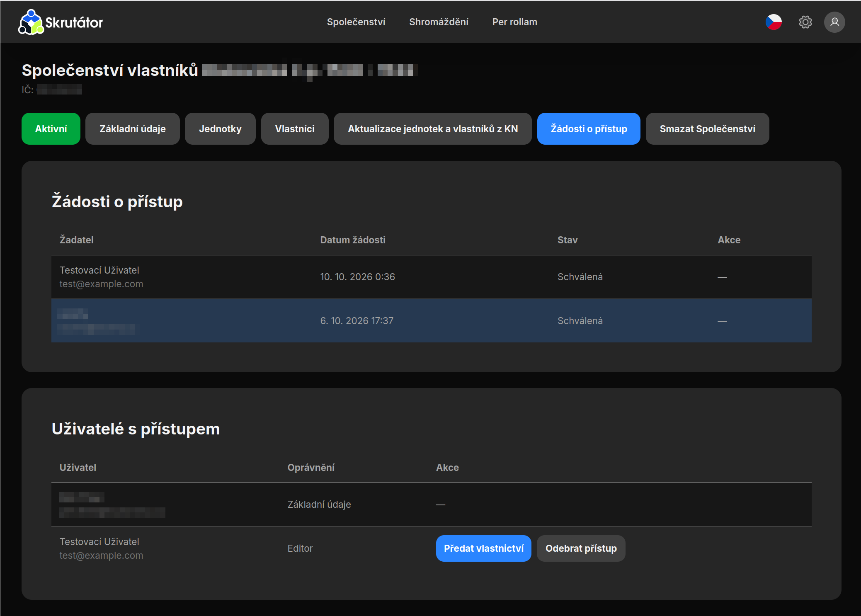The height and width of the screenshot is (616, 861).
Task: Open Per rollam menu item
Action: (x=514, y=22)
